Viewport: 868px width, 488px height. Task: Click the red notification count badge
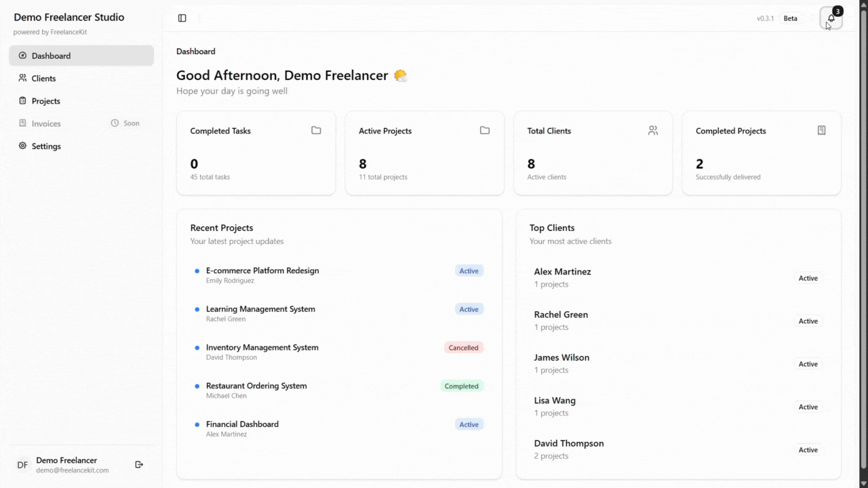837,11
